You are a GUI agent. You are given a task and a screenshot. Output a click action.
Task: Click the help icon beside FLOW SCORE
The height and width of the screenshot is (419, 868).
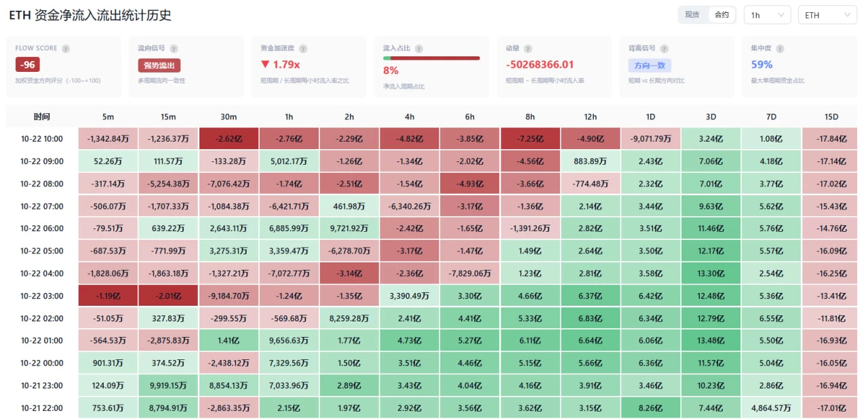coord(66,49)
